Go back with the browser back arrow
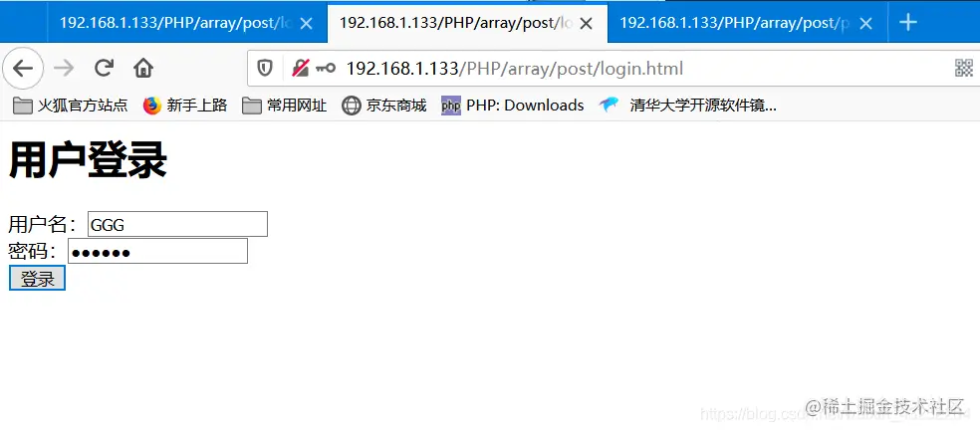Screen dimensions: 980x432 coord(23,68)
